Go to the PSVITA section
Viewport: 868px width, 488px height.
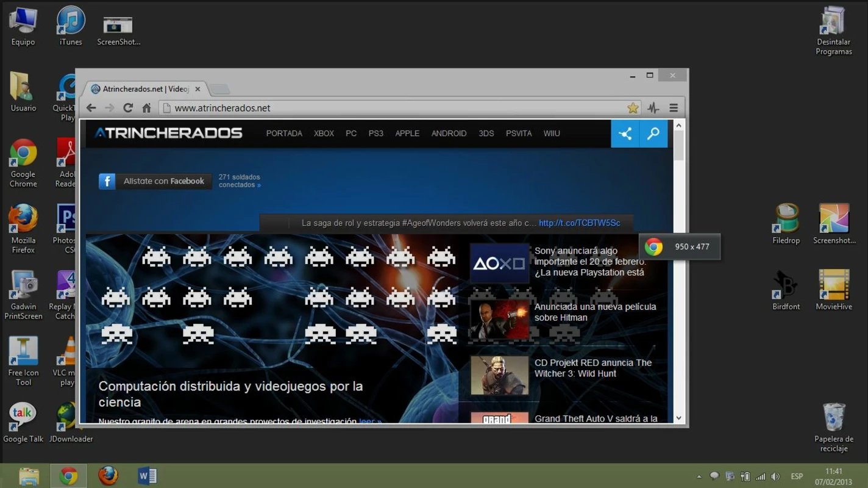pos(519,134)
